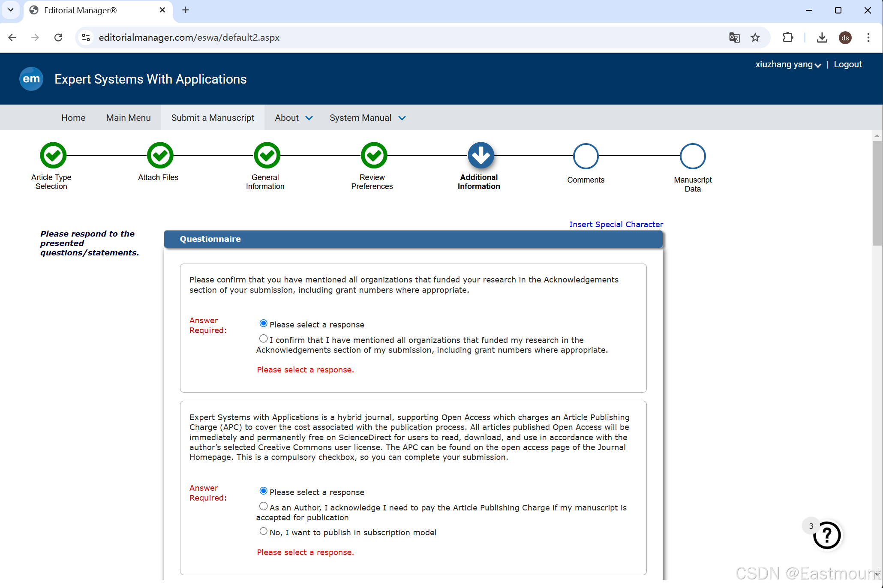Click the Logout link
Viewport: 883px width, 588px height.
tap(847, 65)
